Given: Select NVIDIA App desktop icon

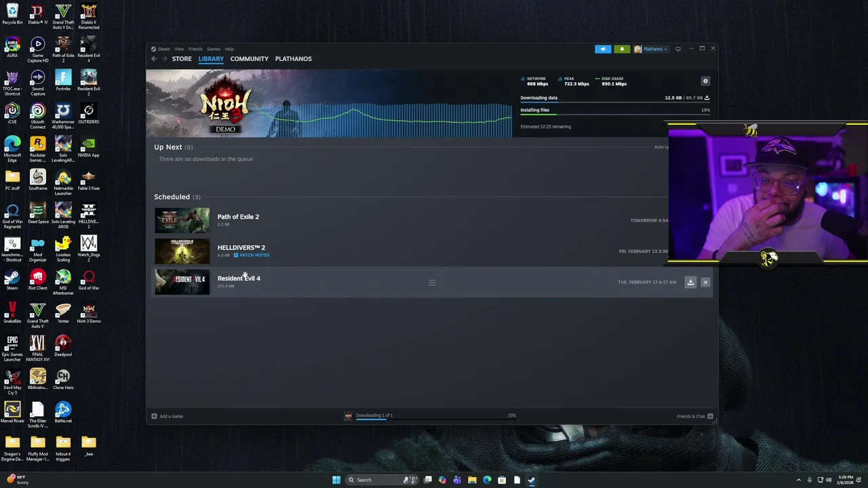Looking at the screenshot, I should pos(88,148).
